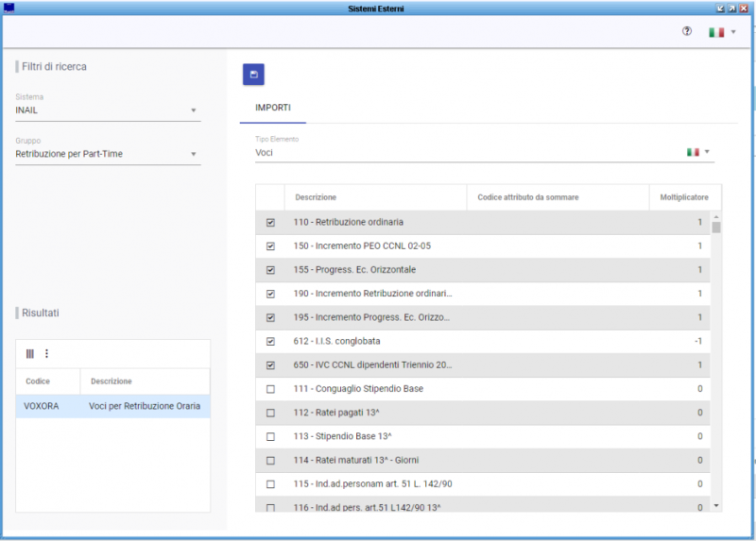Click the 612 - I.I.S. conglobata description
Image resolution: width=756 pixels, height=541 pixels.
click(336, 342)
